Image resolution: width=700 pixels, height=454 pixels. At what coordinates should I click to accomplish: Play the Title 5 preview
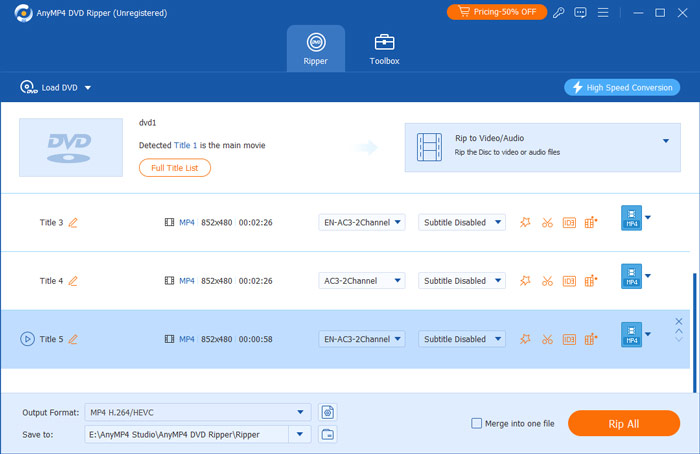click(x=27, y=339)
